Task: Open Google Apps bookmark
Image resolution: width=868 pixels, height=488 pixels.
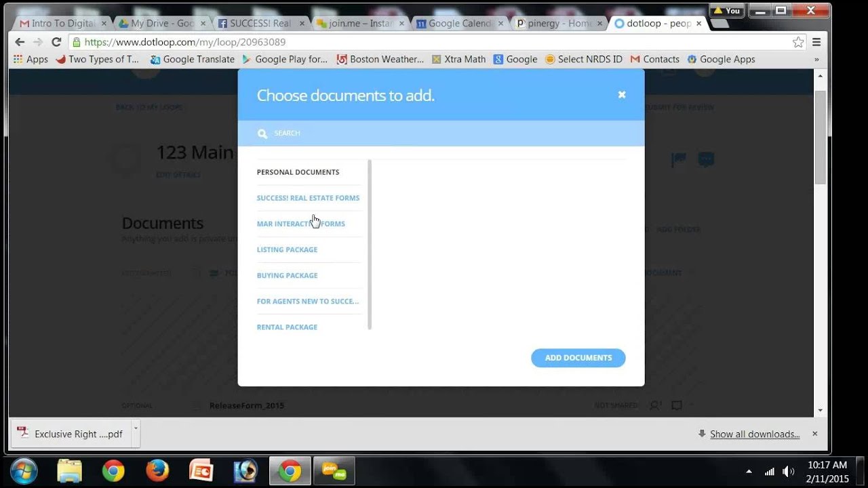Action: pyautogui.click(x=721, y=60)
